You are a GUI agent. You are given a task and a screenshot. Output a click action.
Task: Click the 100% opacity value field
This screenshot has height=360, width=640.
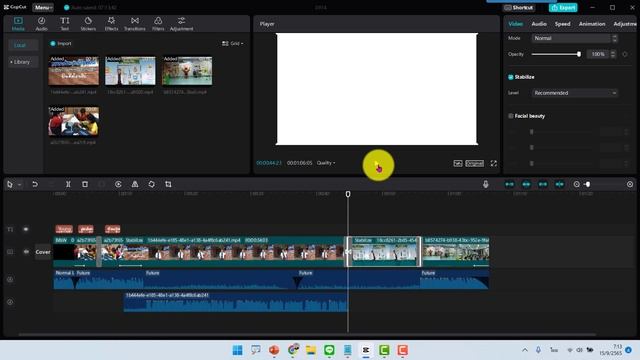pyautogui.click(x=598, y=54)
